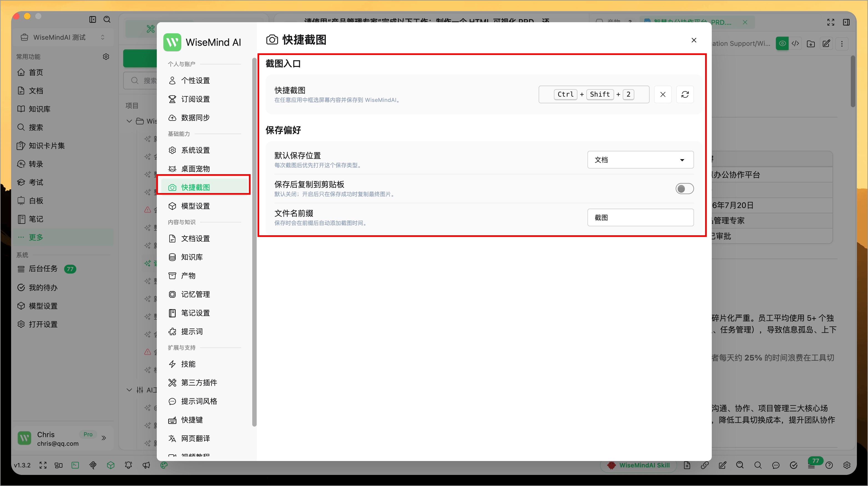Click the save-to-folder icon in document toolbar
868x486 pixels.
(811, 44)
